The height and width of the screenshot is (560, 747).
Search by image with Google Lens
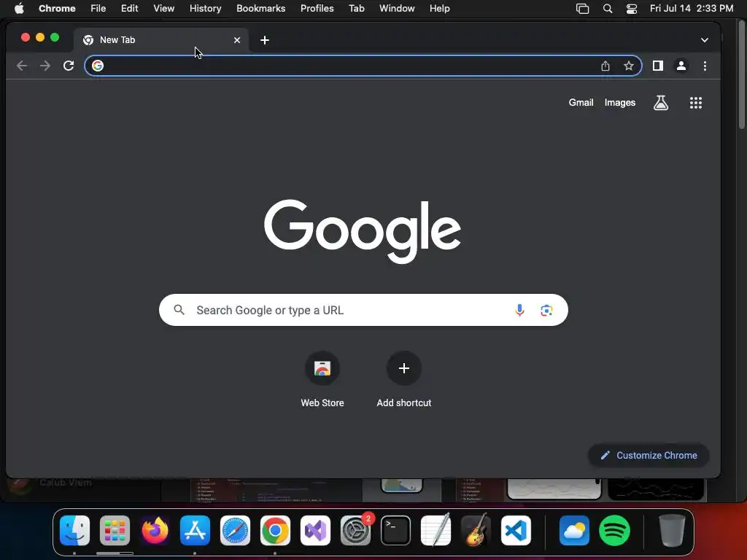coord(546,311)
